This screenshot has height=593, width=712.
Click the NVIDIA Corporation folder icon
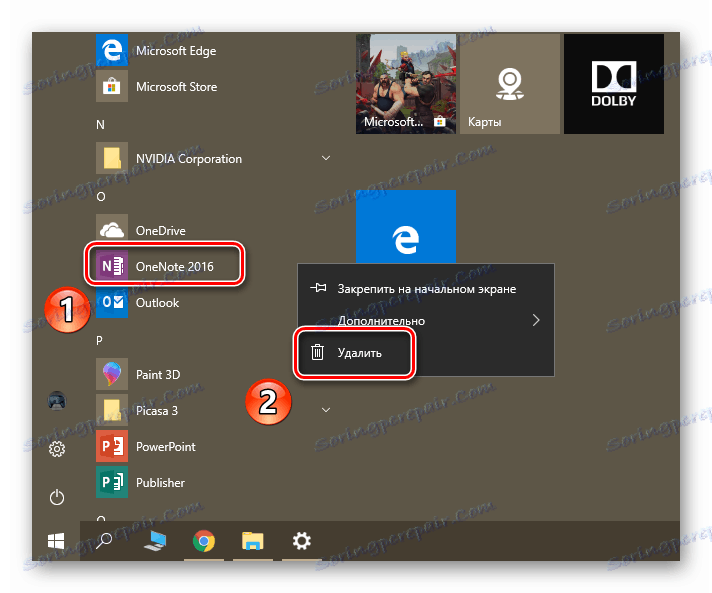(x=112, y=158)
